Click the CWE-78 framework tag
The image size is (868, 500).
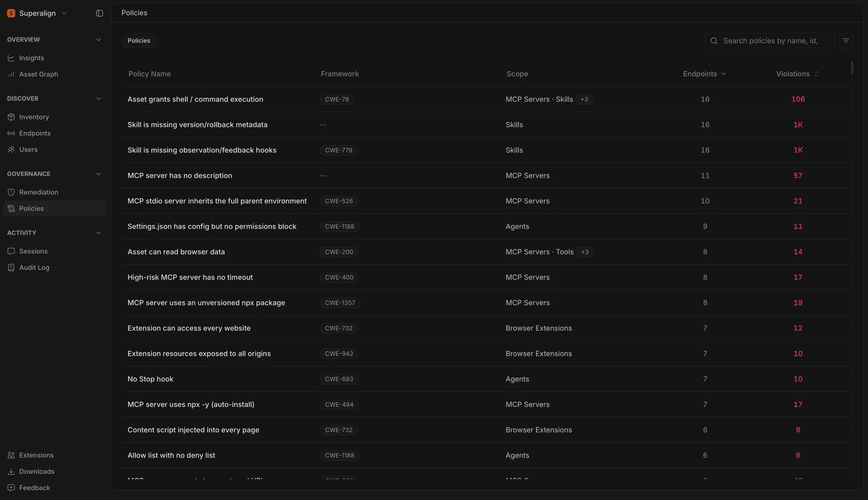(x=337, y=99)
